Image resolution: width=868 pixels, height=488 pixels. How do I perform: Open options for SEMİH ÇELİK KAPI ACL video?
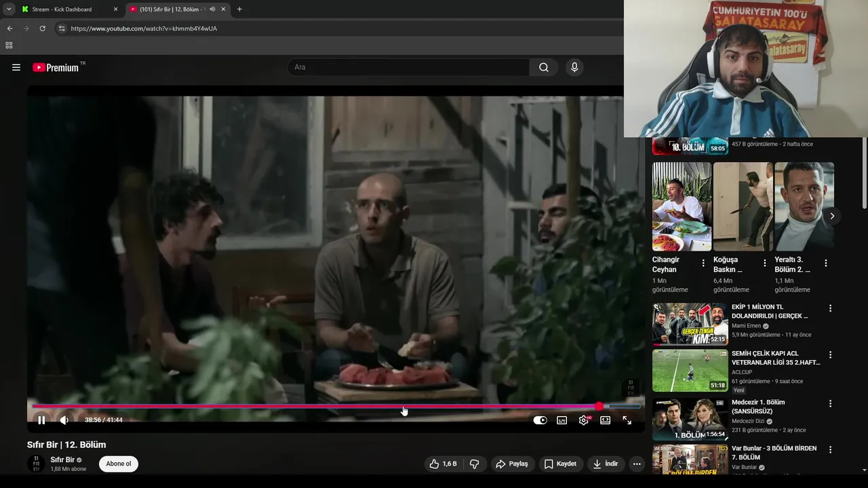pyautogui.click(x=830, y=354)
